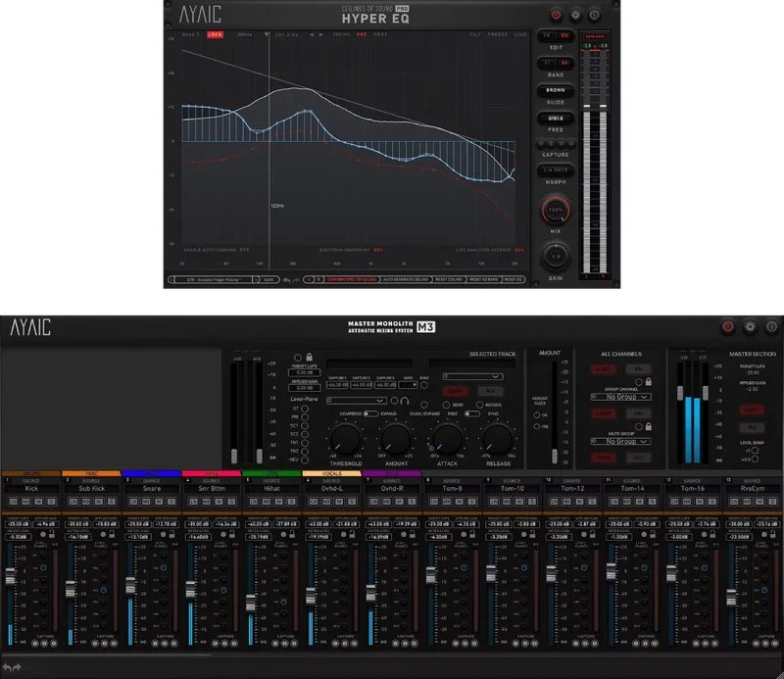Click first capture button on Kick channel
This screenshot has width=784, height=679.
tap(35, 643)
